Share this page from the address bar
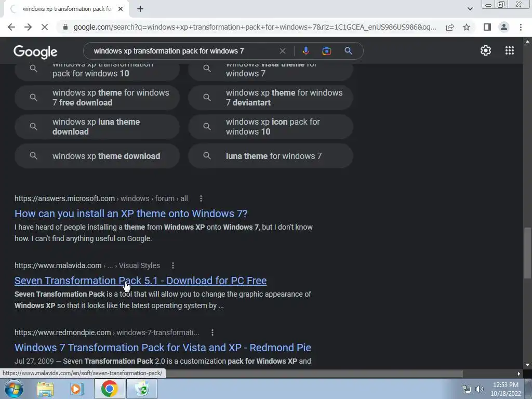This screenshot has width=532, height=399. (x=450, y=27)
